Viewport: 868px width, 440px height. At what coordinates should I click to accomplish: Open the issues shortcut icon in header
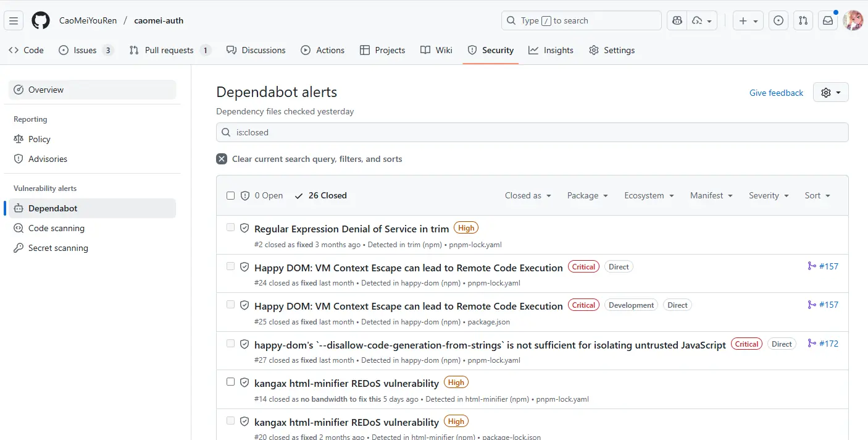pyautogui.click(x=778, y=20)
